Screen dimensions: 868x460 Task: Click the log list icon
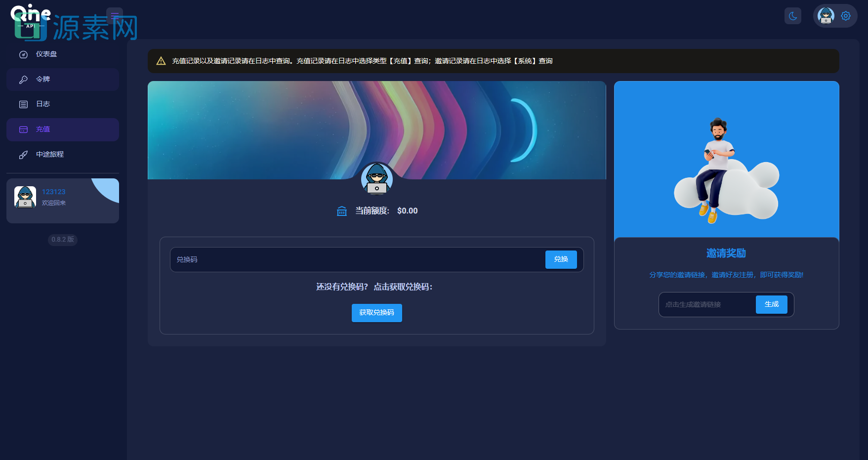tap(23, 104)
